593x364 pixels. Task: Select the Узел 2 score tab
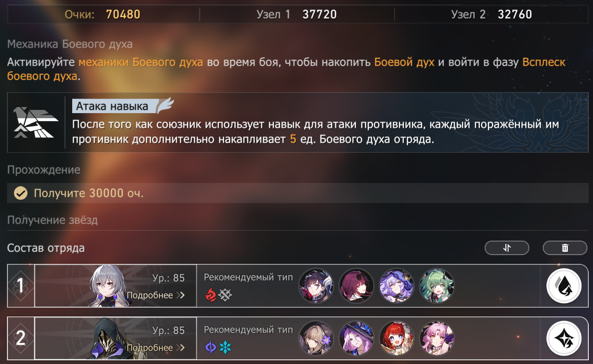[491, 14]
